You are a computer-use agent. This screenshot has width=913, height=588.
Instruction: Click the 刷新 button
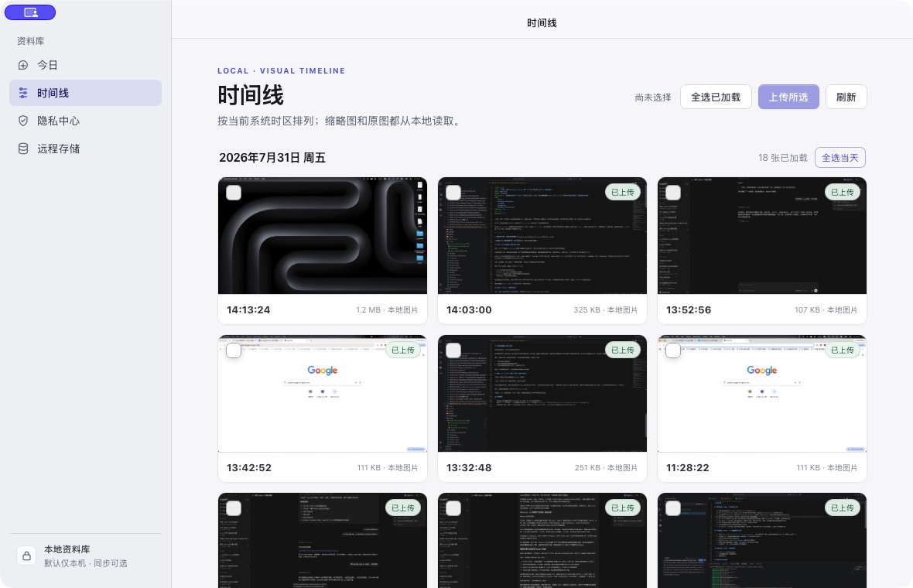(846, 97)
